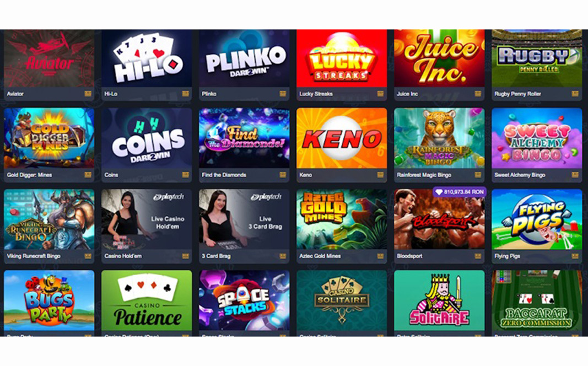Click the Rainforest Magic Bingo title text
Screen dimensions: 588x366
click(x=424, y=175)
